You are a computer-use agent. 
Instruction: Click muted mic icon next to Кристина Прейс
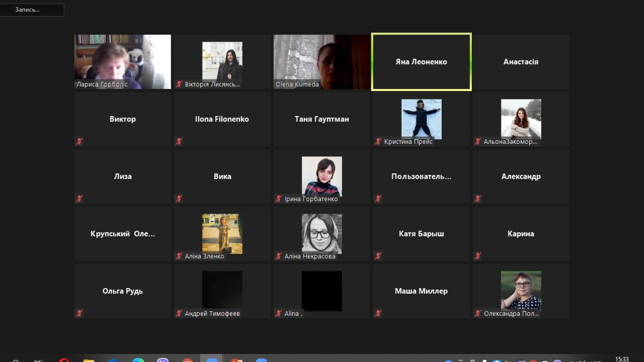(x=378, y=141)
